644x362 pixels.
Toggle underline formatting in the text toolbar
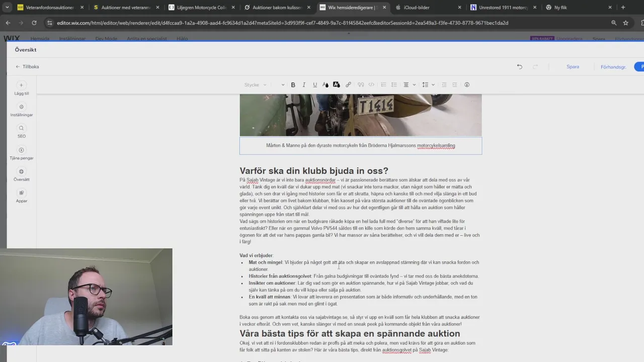click(315, 85)
